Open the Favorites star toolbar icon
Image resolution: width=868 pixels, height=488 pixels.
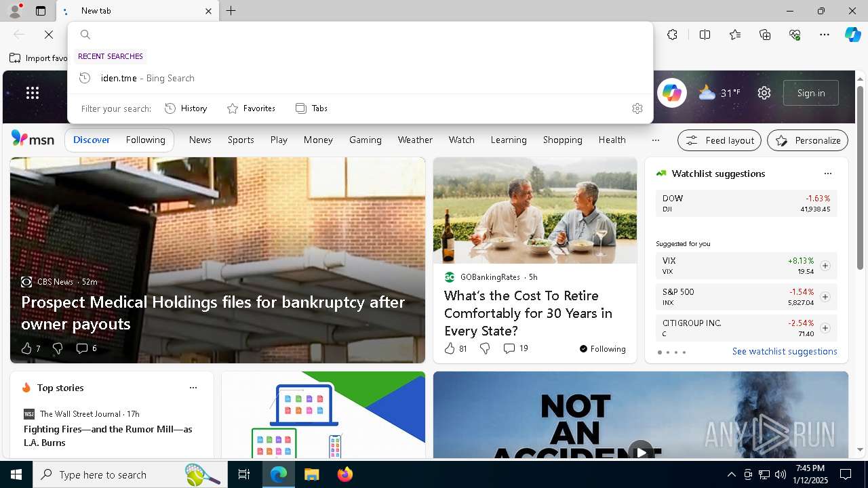(735, 35)
